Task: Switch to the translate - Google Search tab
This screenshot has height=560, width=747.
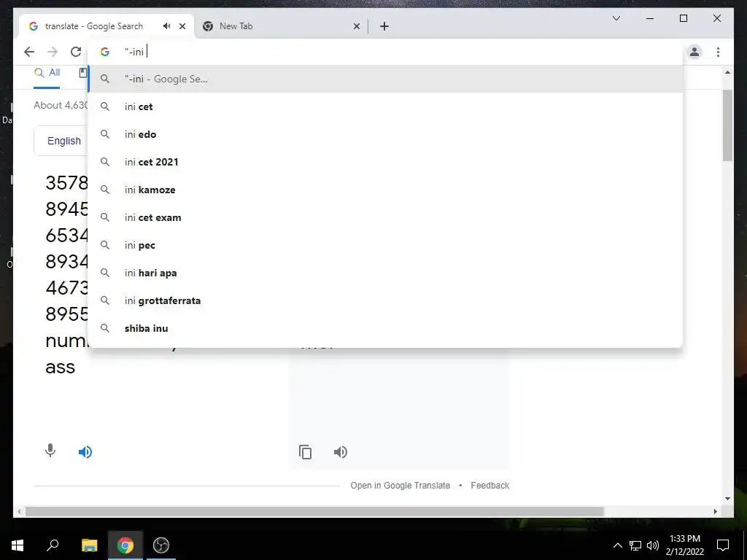Action: pos(107,26)
